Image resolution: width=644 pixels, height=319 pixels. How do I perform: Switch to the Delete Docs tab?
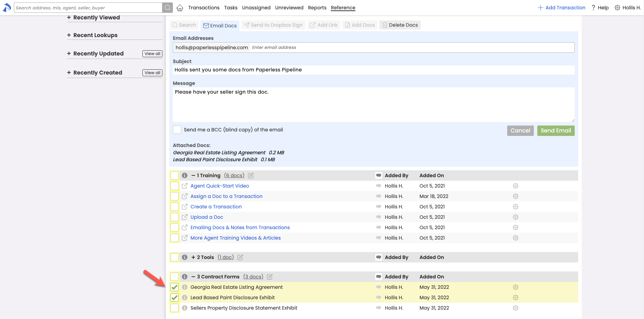400,25
